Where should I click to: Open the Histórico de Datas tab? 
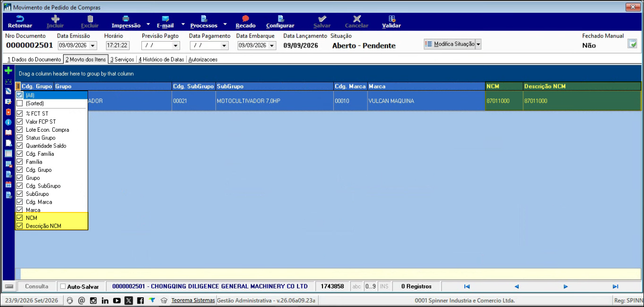(161, 59)
